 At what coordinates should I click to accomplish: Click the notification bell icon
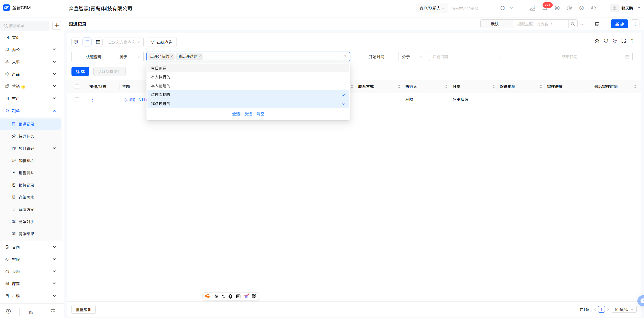click(545, 8)
